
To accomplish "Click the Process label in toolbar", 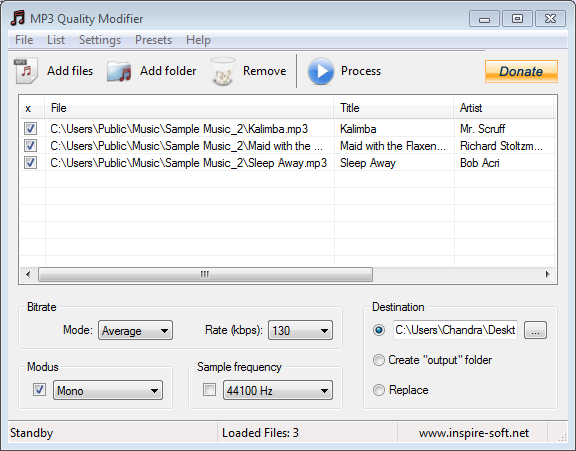I will pos(361,71).
